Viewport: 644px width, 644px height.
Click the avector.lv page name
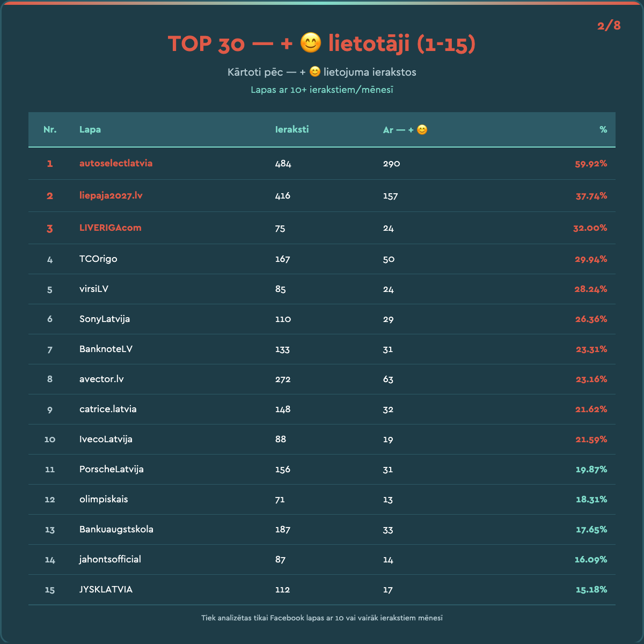[101, 379]
